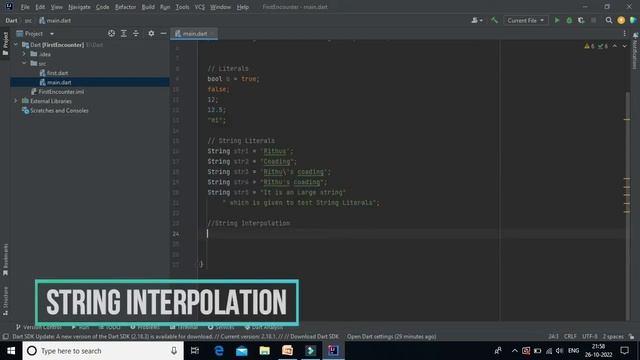Toggle the Project tool window side tab
The image size is (640, 360).
[5, 44]
